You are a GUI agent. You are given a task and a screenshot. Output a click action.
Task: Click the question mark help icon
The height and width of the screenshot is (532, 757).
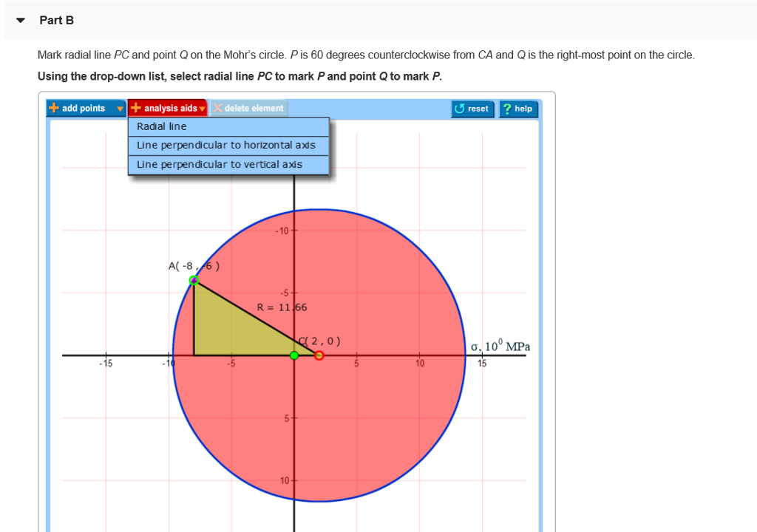point(507,108)
